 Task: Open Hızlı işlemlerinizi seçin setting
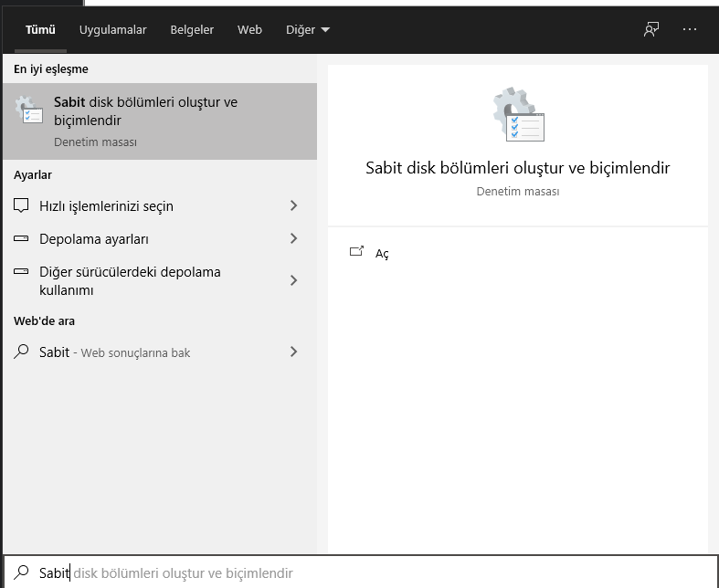coord(160,205)
